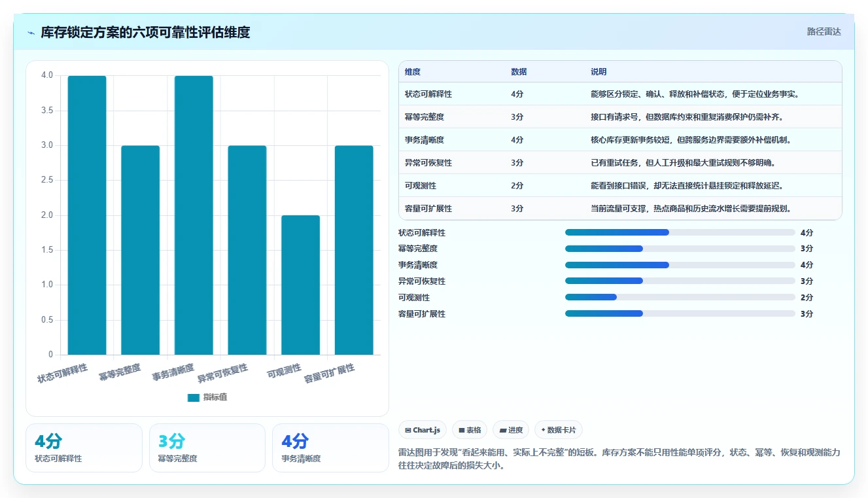Click the chart bar for 事务清晰度
This screenshot has width=868, height=498.
[194, 215]
